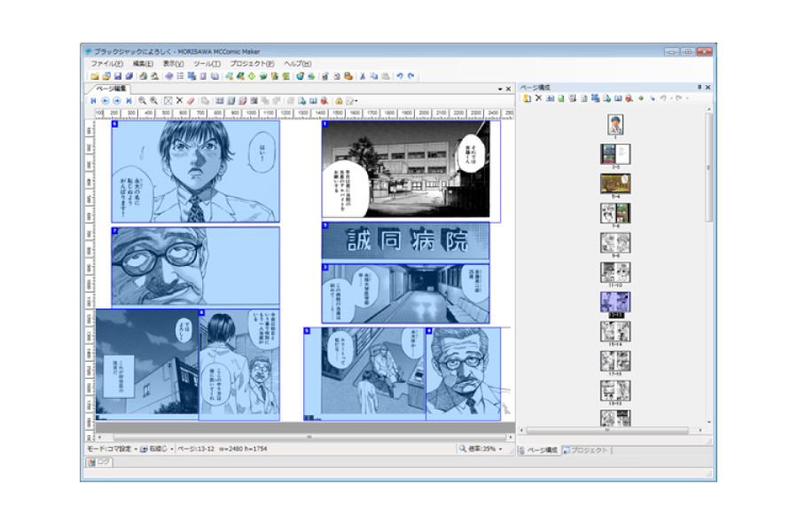Click the green diamond icon in main toolbar
The height and width of the screenshot is (532, 798).
coord(252,76)
